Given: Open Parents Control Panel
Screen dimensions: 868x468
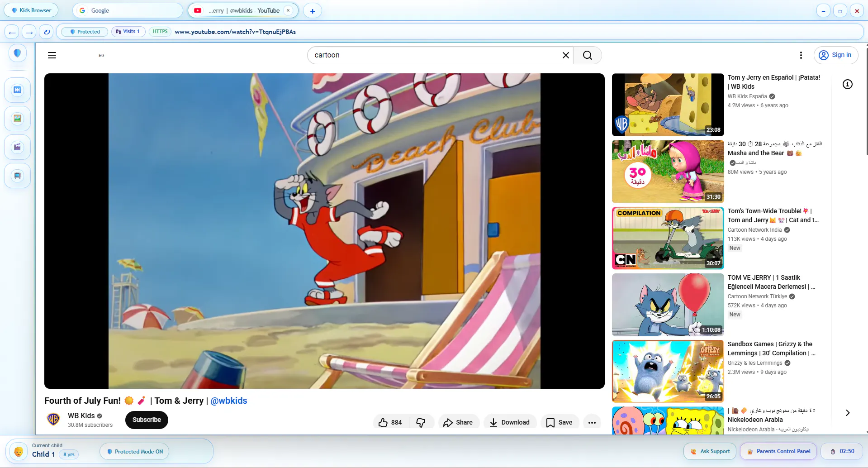Looking at the screenshot, I should coord(778,451).
